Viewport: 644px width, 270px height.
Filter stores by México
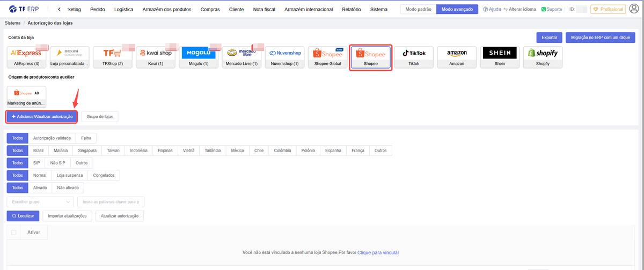tap(238, 151)
